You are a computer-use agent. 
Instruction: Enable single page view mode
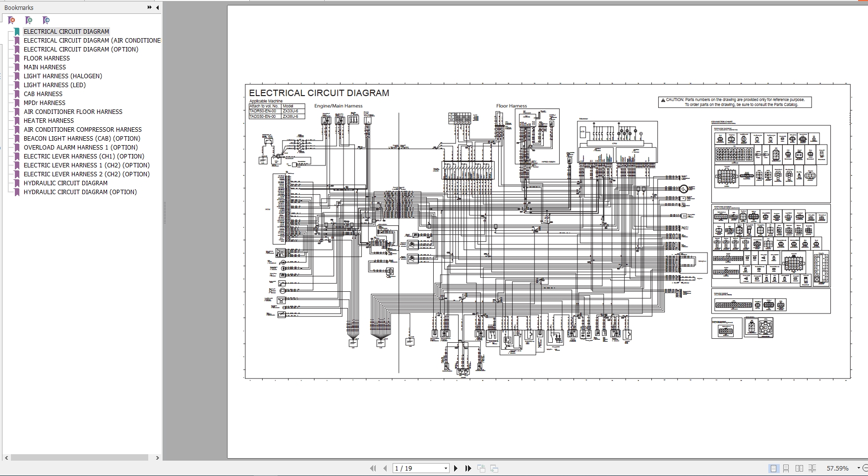click(x=773, y=468)
